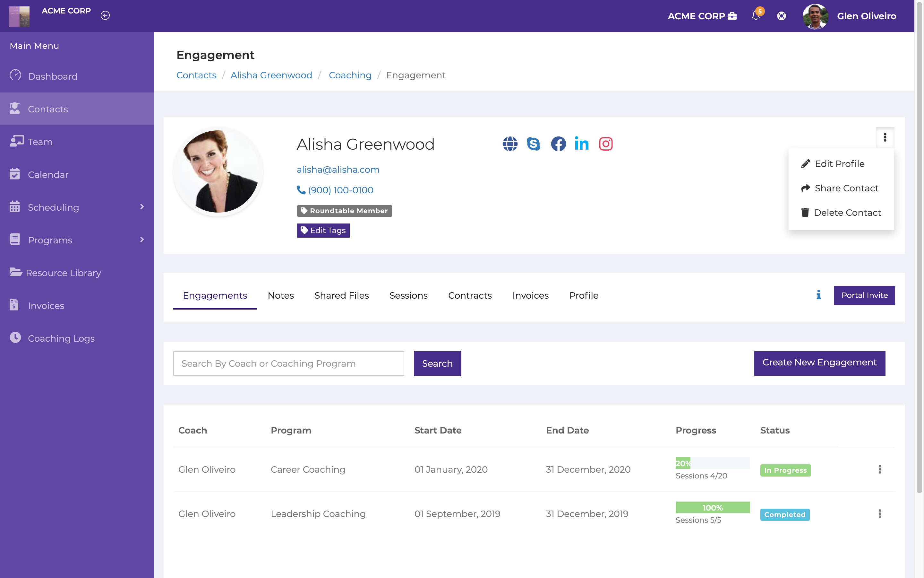Click the ACME CORP logo image
The height and width of the screenshot is (578, 924).
coord(19,16)
